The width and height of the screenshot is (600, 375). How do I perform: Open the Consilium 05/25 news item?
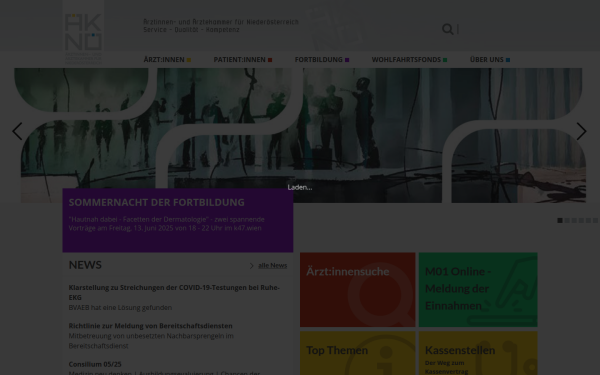coord(95,364)
